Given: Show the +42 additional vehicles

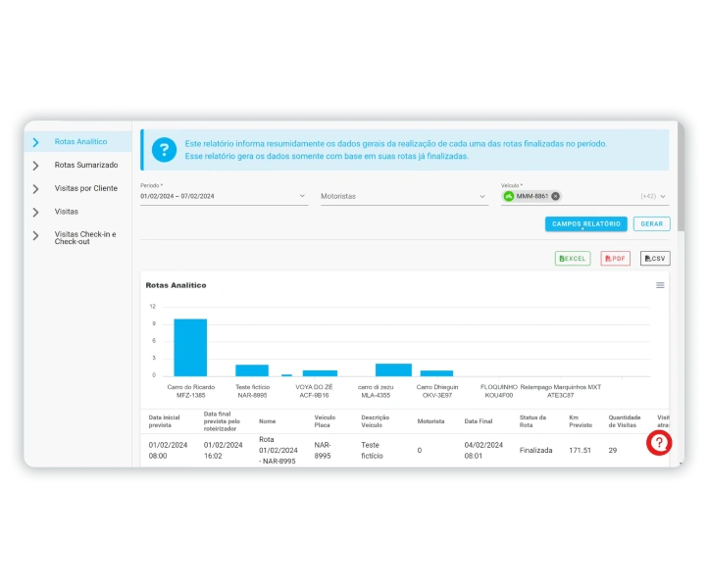Looking at the screenshot, I should [x=648, y=196].
